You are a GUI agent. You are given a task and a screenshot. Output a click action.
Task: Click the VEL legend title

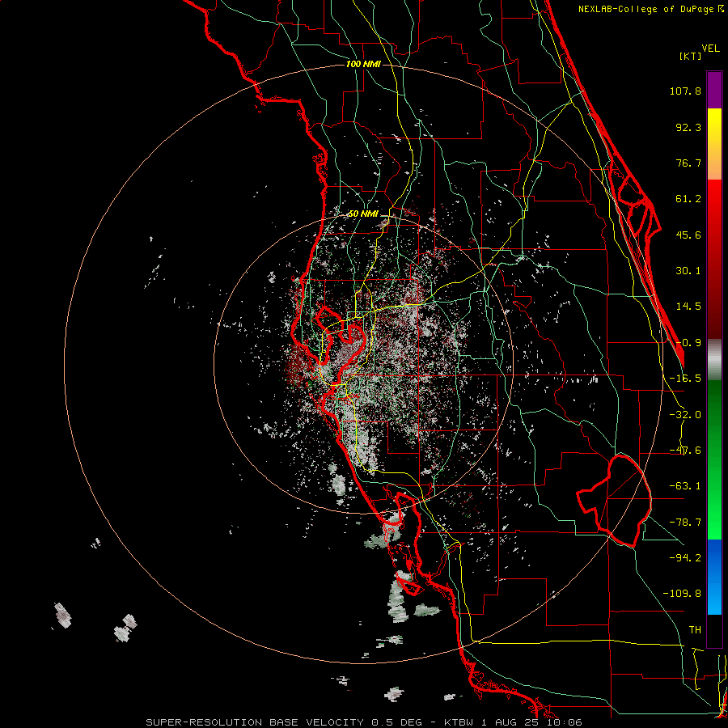[x=710, y=49]
